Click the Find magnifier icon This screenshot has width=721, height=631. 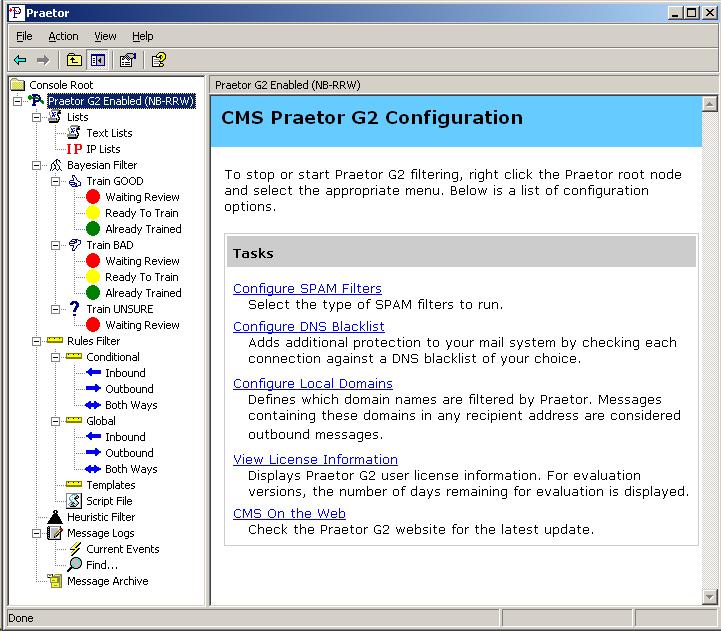(74, 564)
